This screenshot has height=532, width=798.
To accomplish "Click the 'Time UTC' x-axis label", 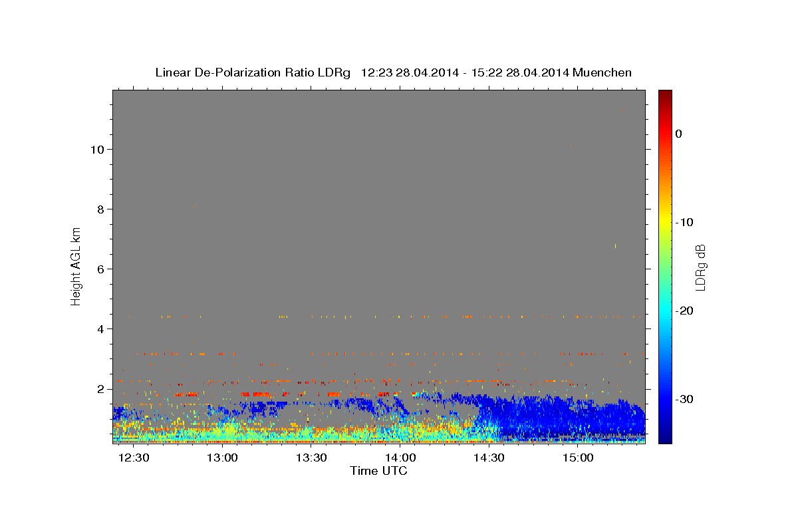I will point(378,471).
